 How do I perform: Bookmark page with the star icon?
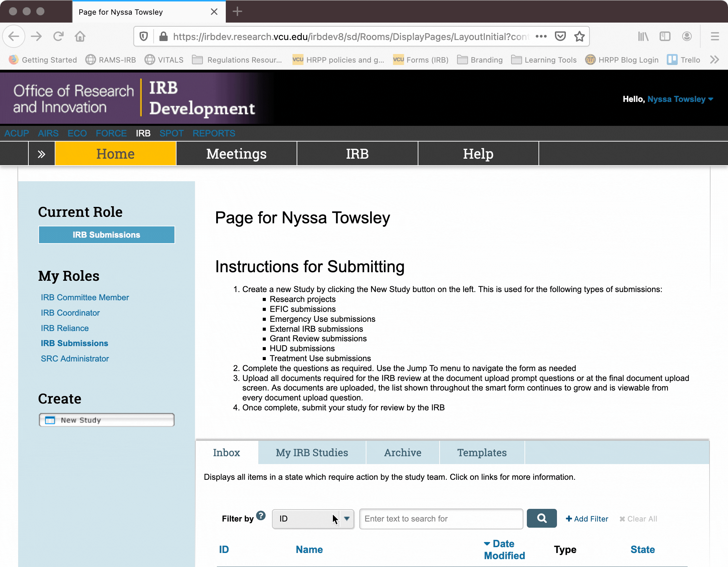[579, 36]
